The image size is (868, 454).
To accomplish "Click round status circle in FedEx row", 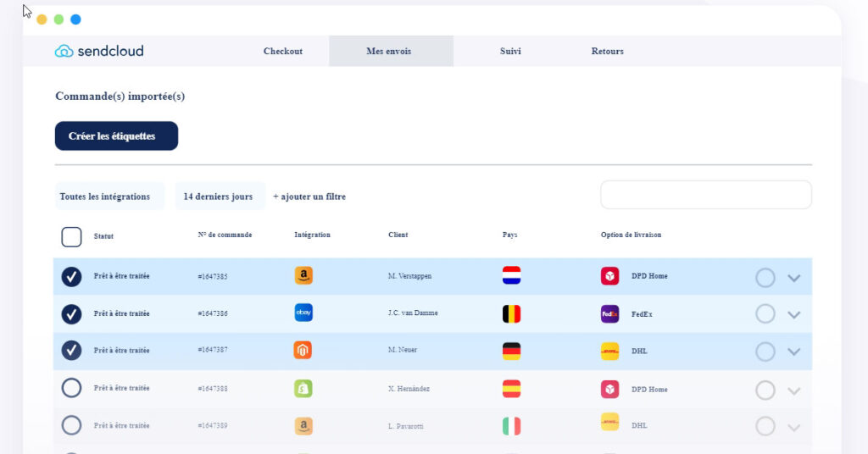I will (x=765, y=314).
